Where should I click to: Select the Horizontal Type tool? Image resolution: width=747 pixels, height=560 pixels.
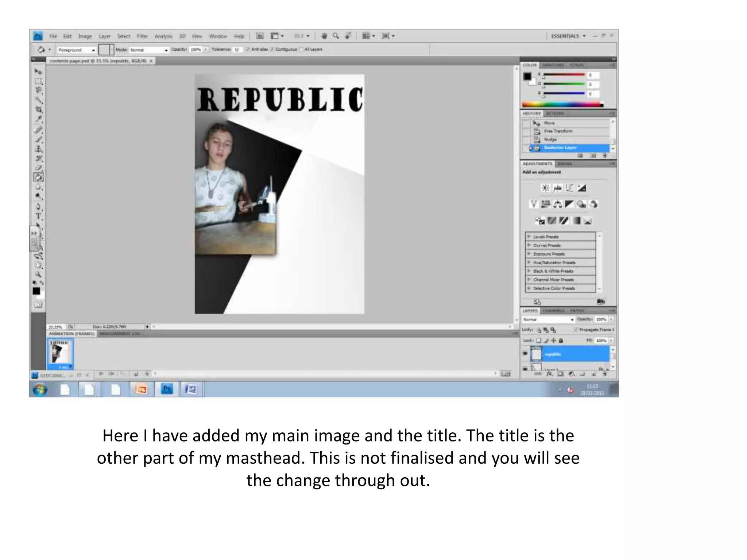tap(38, 217)
